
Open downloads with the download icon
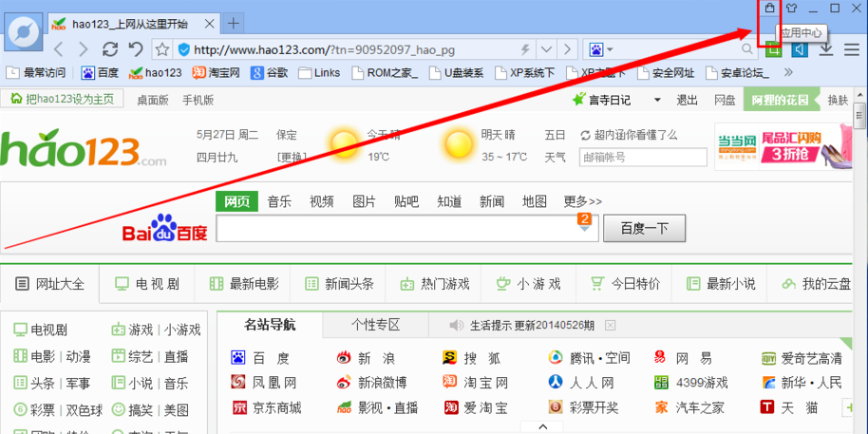826,49
